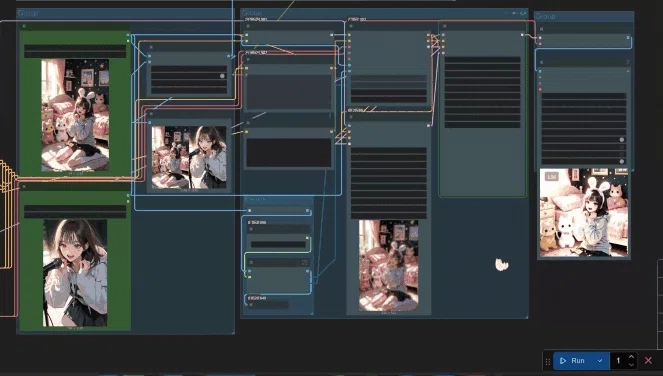This screenshot has width=663, height=376.
Task: Toggle the upper switch in the right group node
Action: [x=622, y=140]
